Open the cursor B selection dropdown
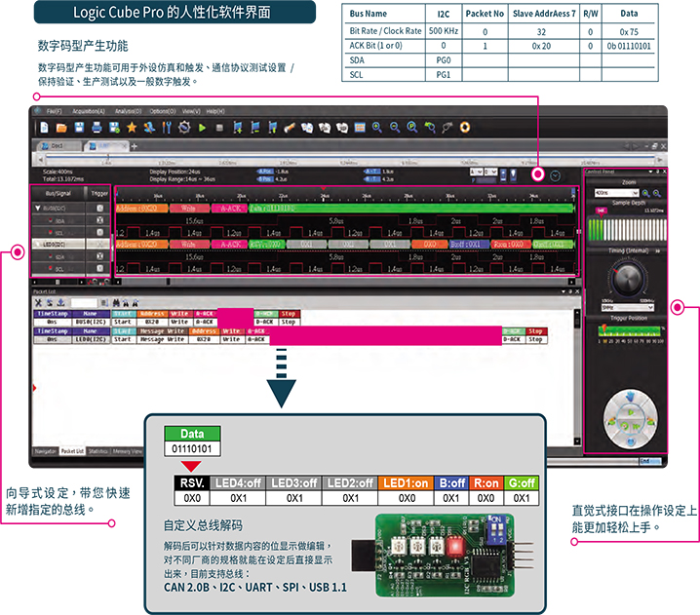This screenshot has width=700, height=615. (490, 172)
